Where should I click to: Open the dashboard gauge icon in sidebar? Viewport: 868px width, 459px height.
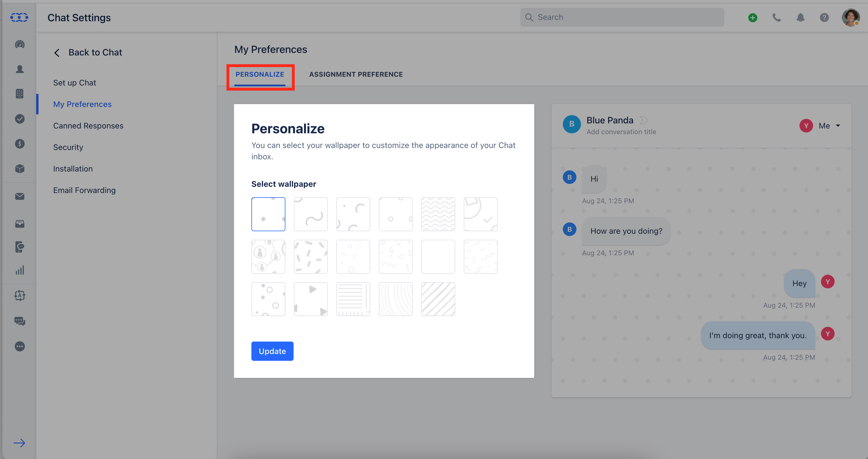[x=20, y=44]
